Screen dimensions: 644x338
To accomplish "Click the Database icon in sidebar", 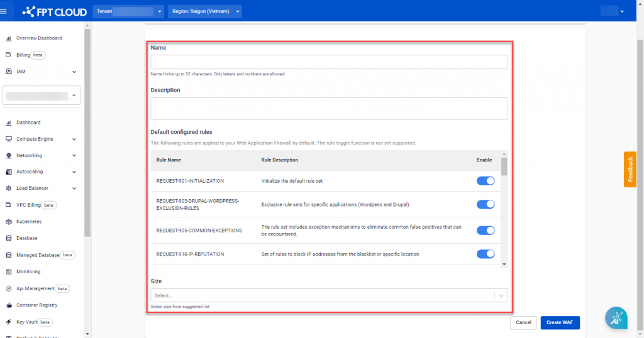I will click(9, 238).
